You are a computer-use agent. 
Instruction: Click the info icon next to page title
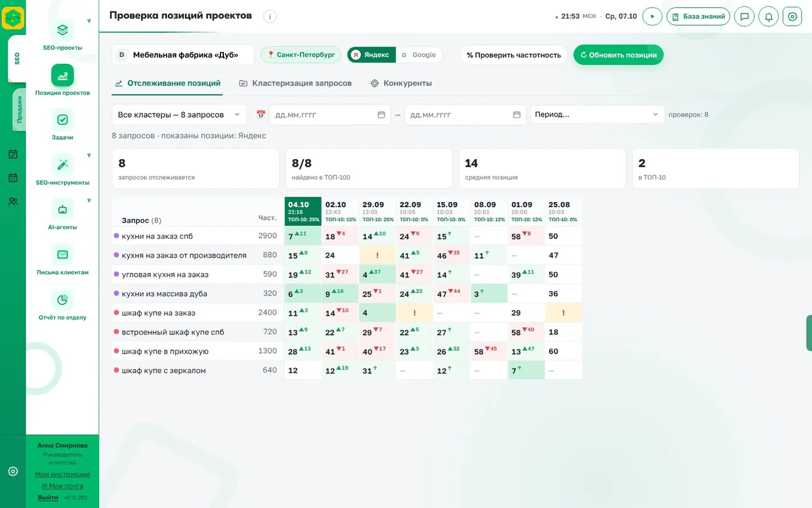(270, 16)
